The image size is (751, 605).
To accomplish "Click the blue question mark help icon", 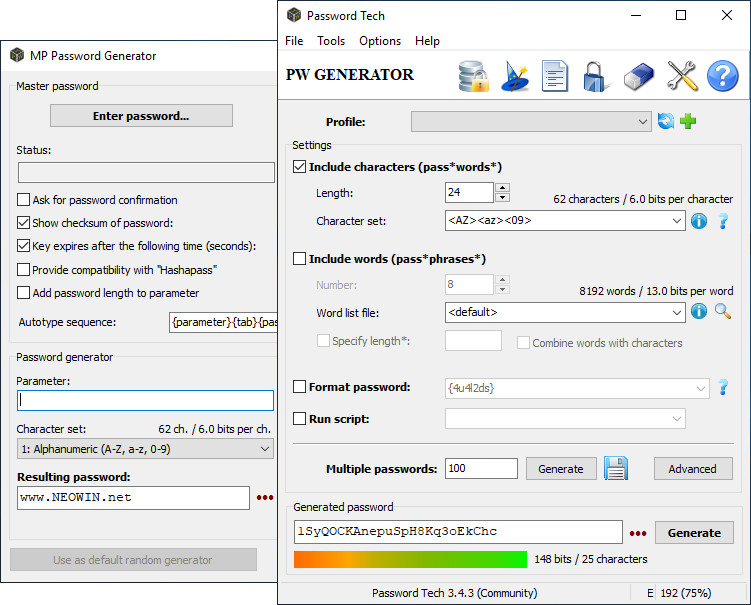I will coord(722,76).
